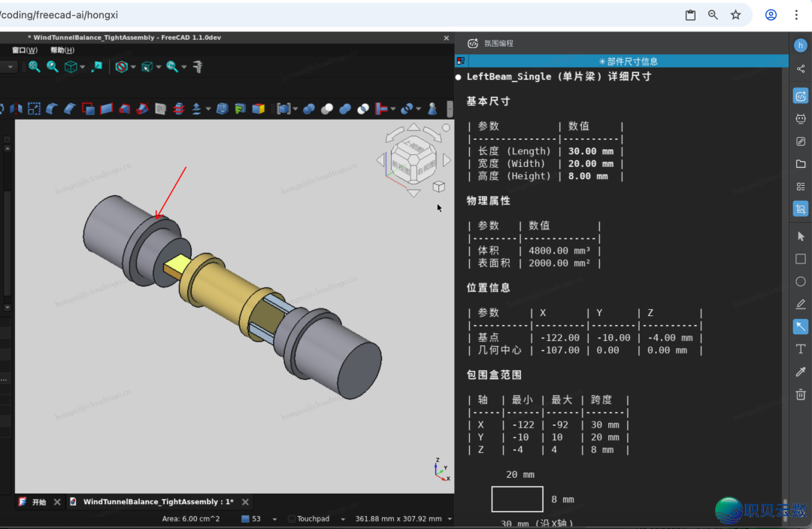Click the blue swatch in status bar

click(x=245, y=518)
